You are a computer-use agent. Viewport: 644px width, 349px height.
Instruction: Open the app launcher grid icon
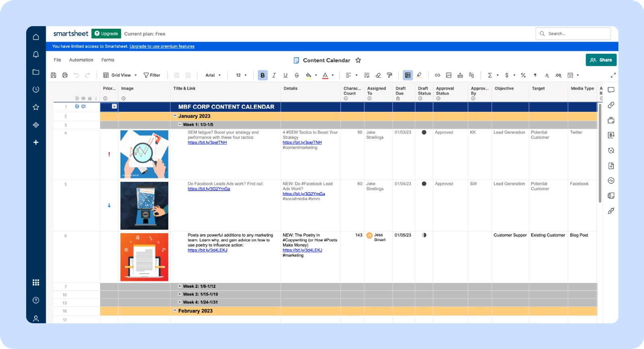point(36,282)
